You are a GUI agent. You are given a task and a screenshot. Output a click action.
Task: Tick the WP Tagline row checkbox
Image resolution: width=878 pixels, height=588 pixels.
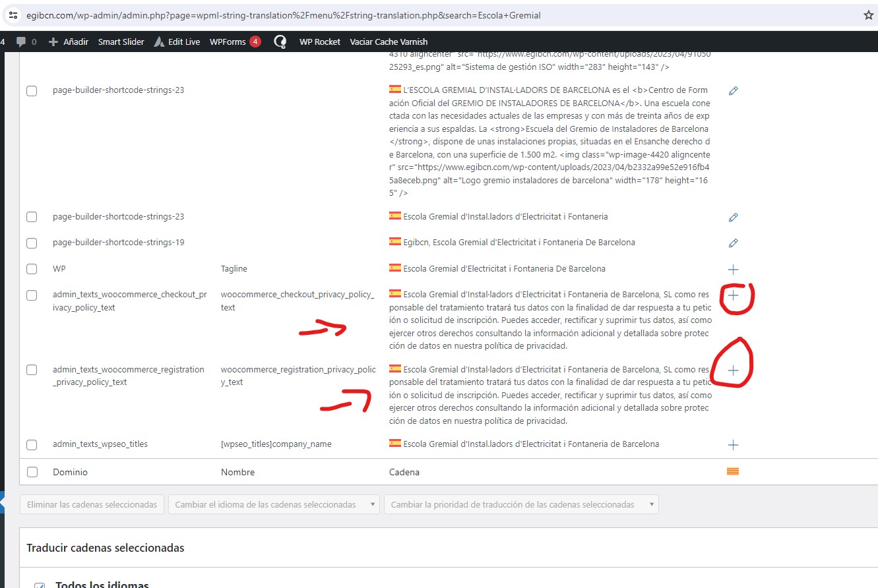32,269
